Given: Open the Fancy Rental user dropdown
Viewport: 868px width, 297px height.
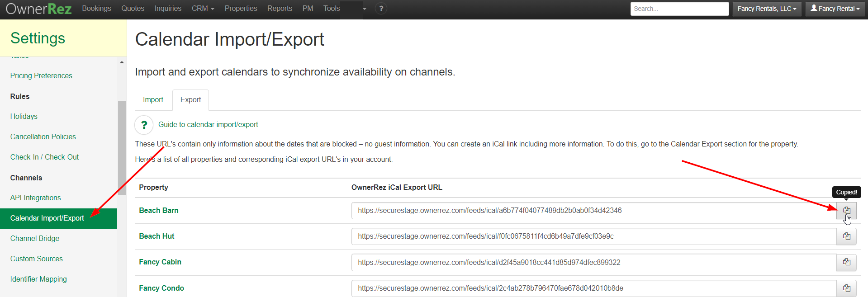Looking at the screenshot, I should 835,9.
